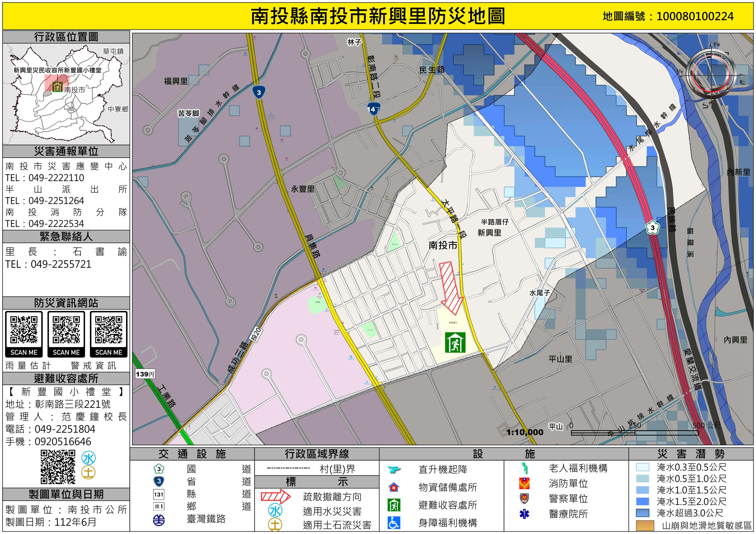Click the provincial highway 3 shield marker
756x534 pixels.
coord(259,92)
